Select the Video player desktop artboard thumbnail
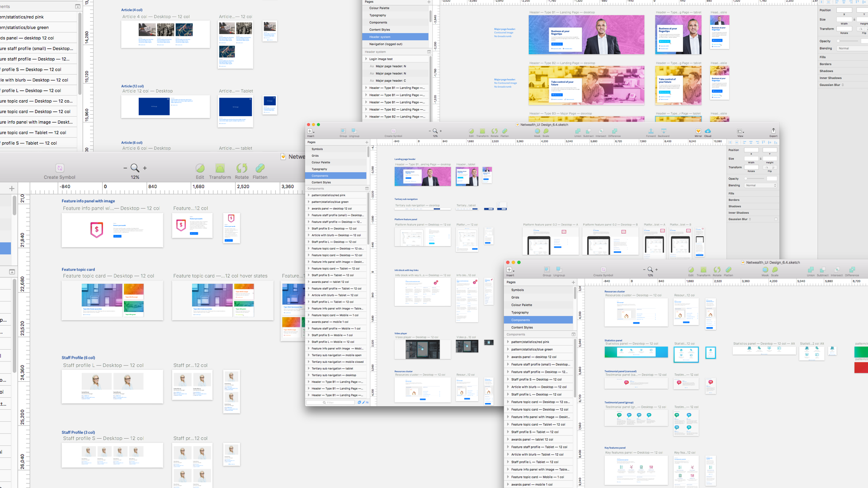868x488 pixels. coord(422,349)
